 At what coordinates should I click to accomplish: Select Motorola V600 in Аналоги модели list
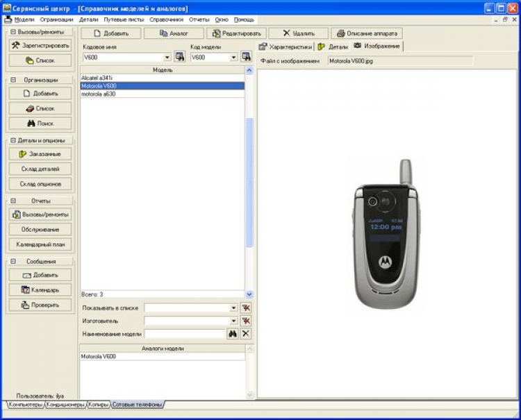(163, 356)
